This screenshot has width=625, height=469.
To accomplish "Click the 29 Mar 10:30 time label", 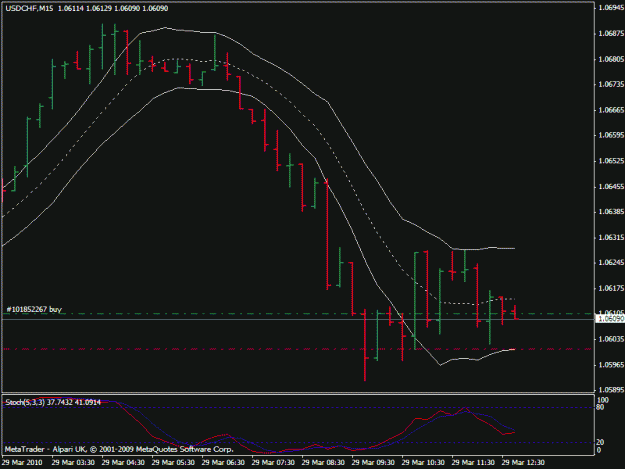I will pyautogui.click(x=423, y=463).
